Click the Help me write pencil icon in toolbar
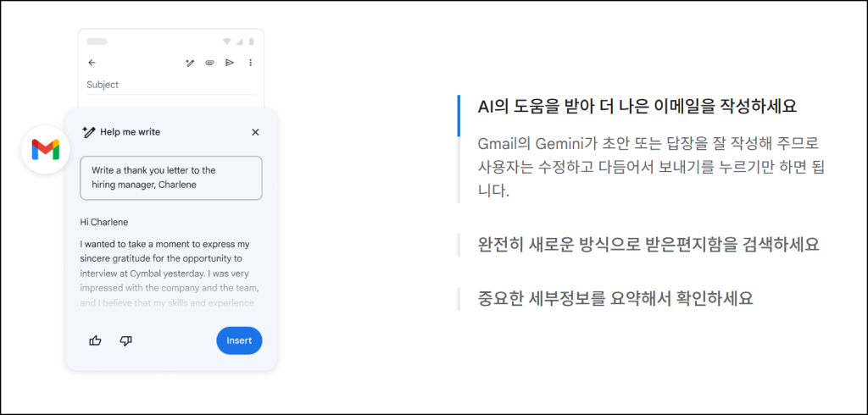 (190, 63)
